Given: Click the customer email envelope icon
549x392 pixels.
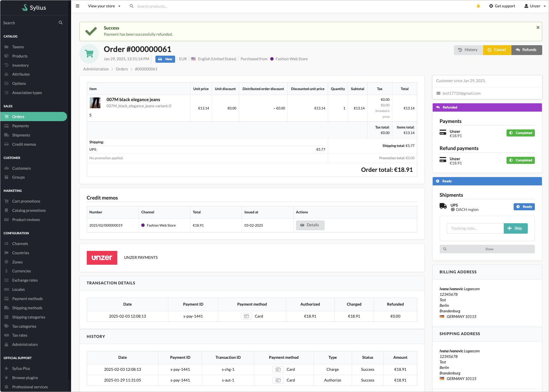Looking at the screenshot, I should (438, 93).
